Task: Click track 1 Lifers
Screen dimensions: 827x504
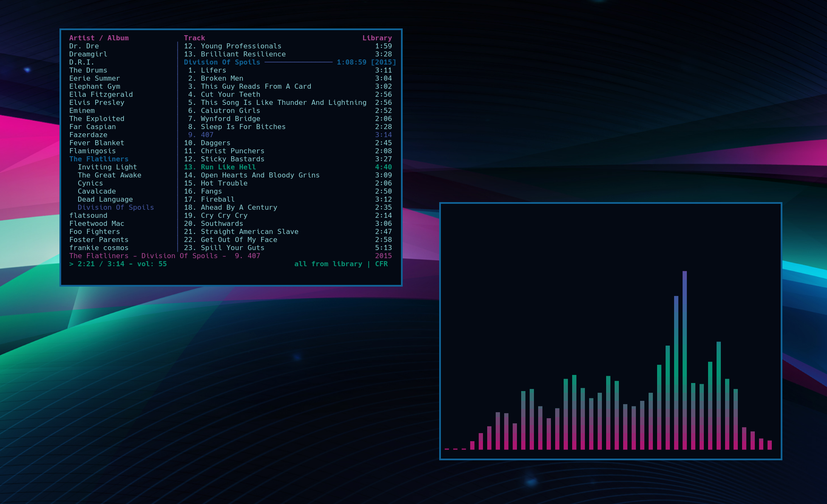Action: click(x=213, y=70)
